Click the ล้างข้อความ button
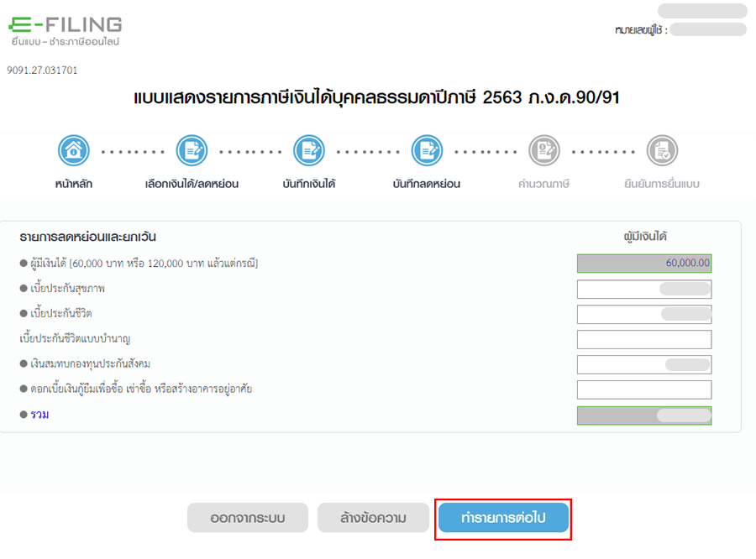The height and width of the screenshot is (559, 756). 372,518
